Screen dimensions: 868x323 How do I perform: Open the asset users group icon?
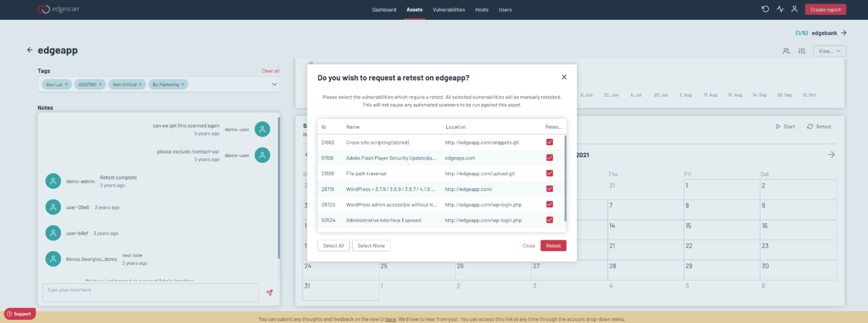tap(786, 51)
